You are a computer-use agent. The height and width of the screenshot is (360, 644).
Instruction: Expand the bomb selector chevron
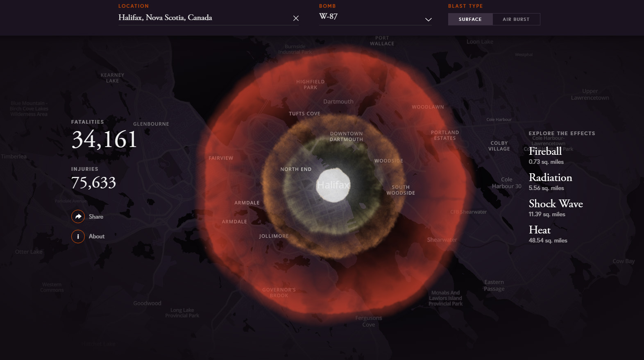[x=429, y=20]
